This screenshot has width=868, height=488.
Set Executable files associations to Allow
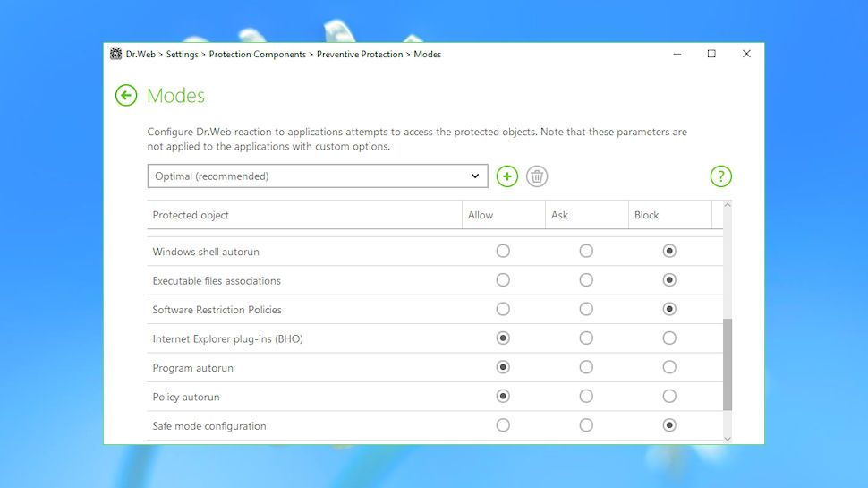pyautogui.click(x=503, y=279)
